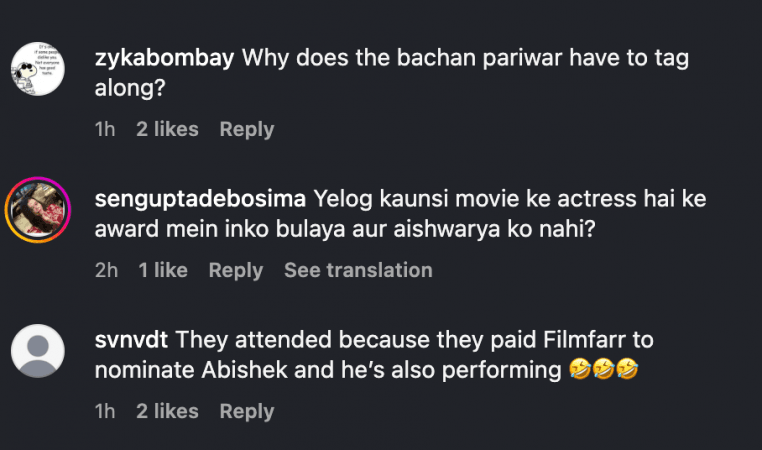The width and height of the screenshot is (762, 450).
Task: View the 2 likes on zykabombay's comment
Action: [167, 129]
